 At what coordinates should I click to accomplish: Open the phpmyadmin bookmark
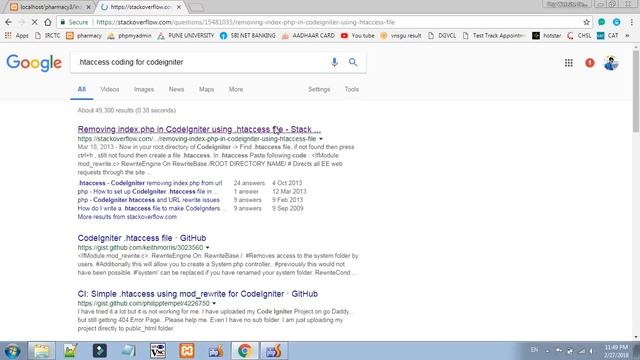pos(129,36)
